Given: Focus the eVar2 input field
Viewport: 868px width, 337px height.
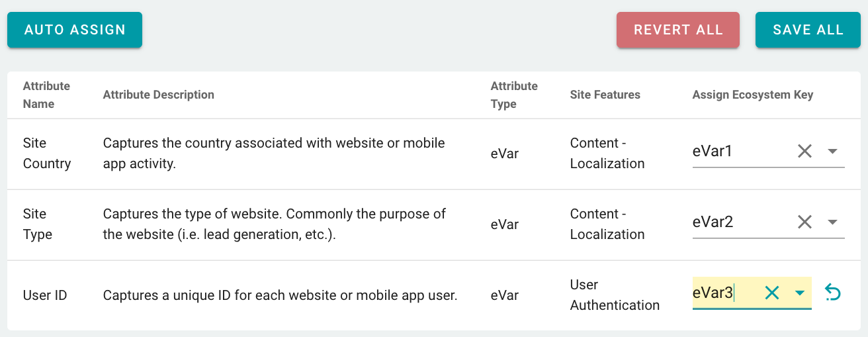Looking at the screenshot, I should pos(741,222).
